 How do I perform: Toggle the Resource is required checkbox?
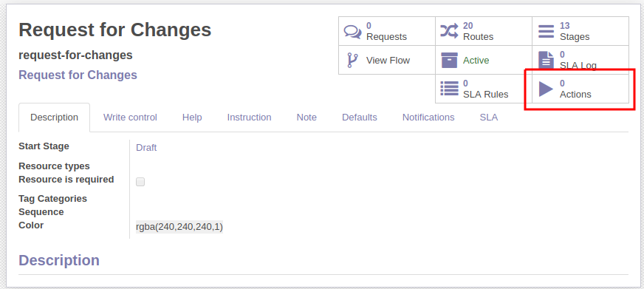click(140, 182)
